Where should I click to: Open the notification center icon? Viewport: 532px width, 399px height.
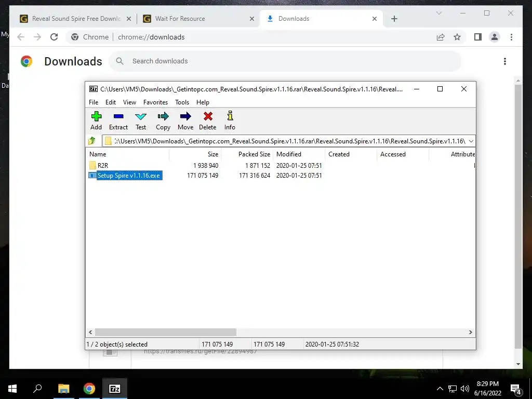tap(516, 389)
